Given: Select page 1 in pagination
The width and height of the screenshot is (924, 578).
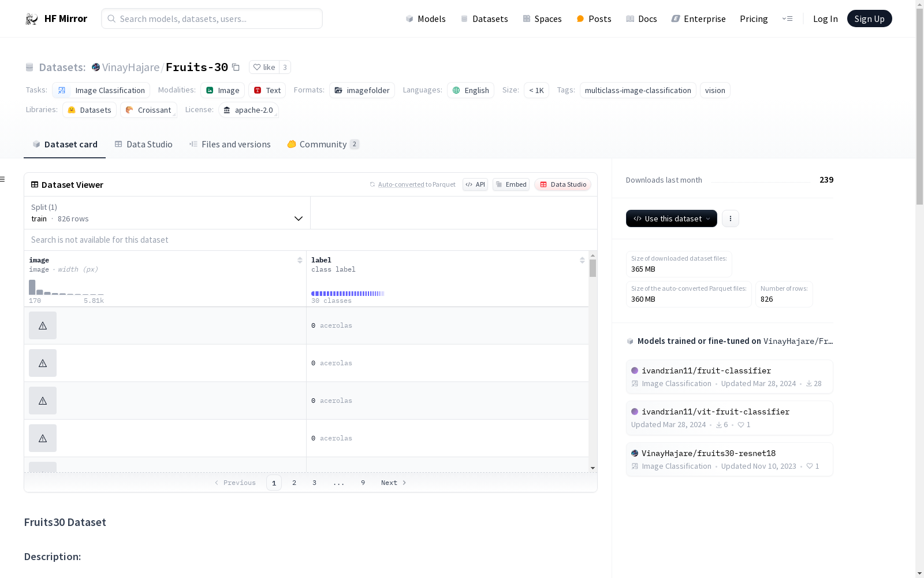Looking at the screenshot, I should 274,483.
